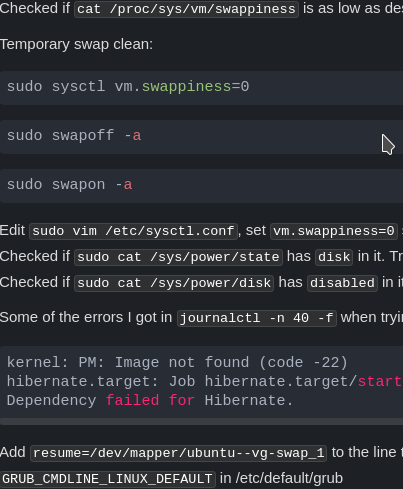Click the horizontal scrollbar under the journal log block
This screenshot has width=403, height=489.
[x=201, y=422]
